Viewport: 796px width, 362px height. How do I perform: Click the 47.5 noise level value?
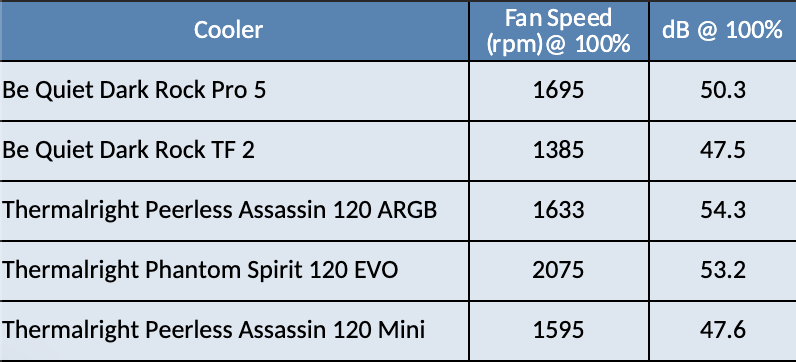pyautogui.click(x=723, y=151)
